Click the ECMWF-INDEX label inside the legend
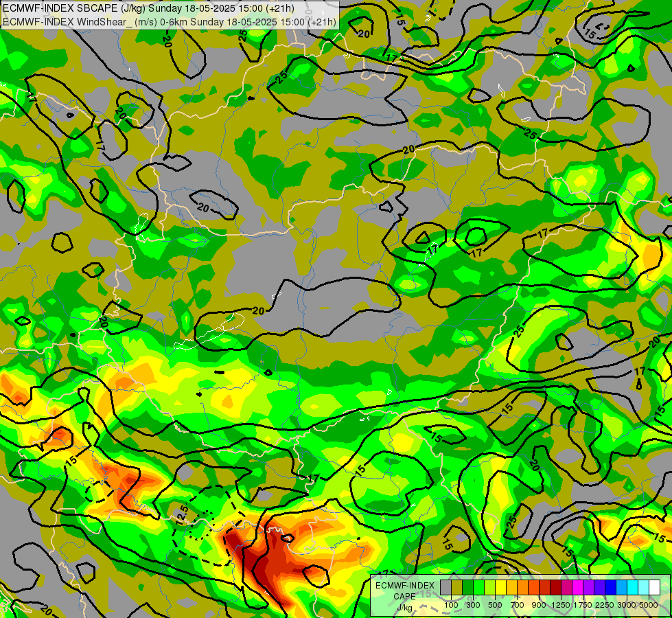The width and height of the screenshot is (672, 618). click(x=405, y=586)
